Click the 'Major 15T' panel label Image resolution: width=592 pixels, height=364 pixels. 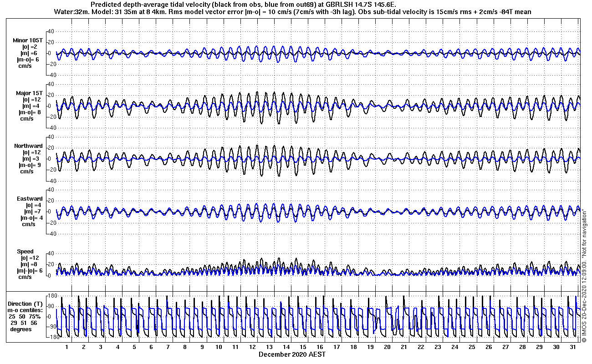[29, 93]
